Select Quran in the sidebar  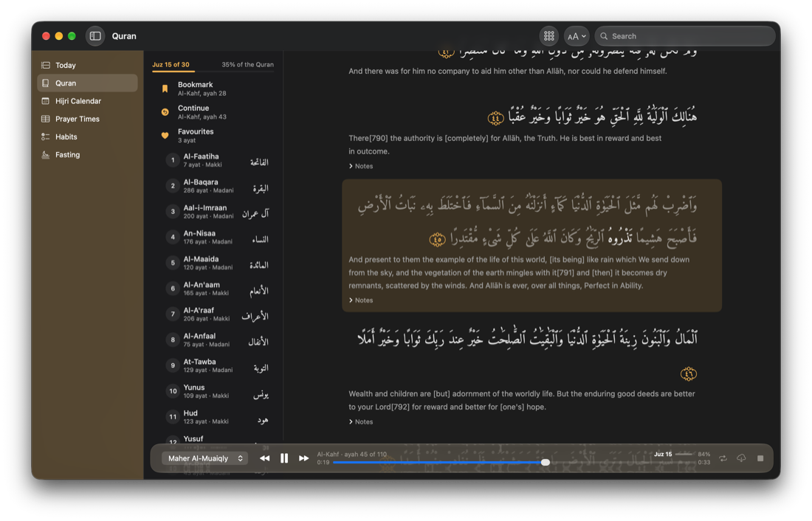[x=87, y=83]
